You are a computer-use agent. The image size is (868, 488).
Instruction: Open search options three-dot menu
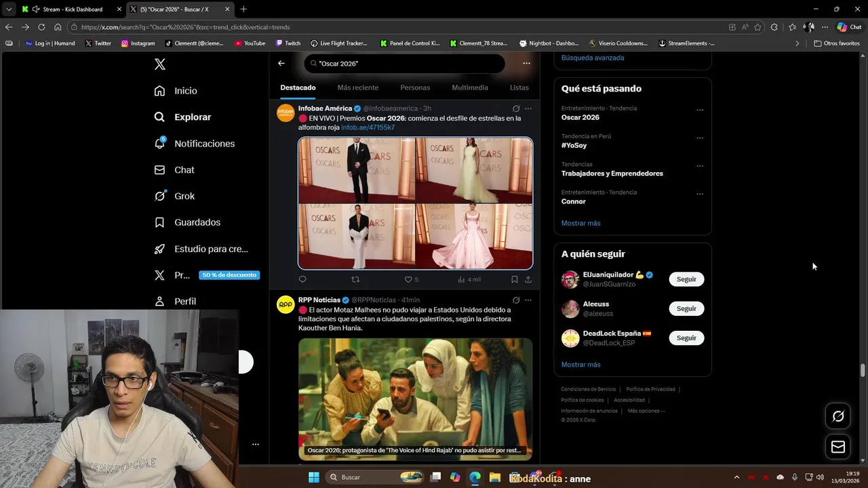[x=526, y=63]
